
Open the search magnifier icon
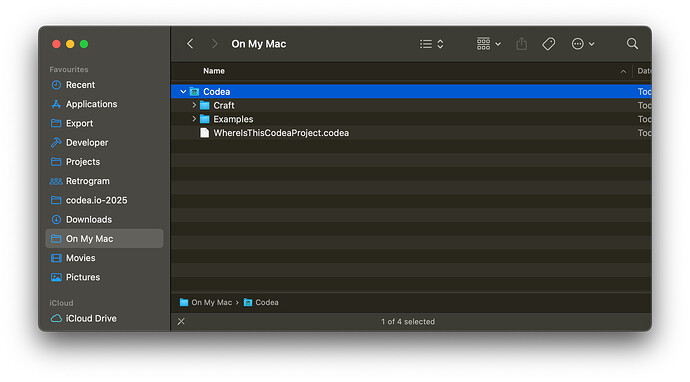tap(632, 44)
